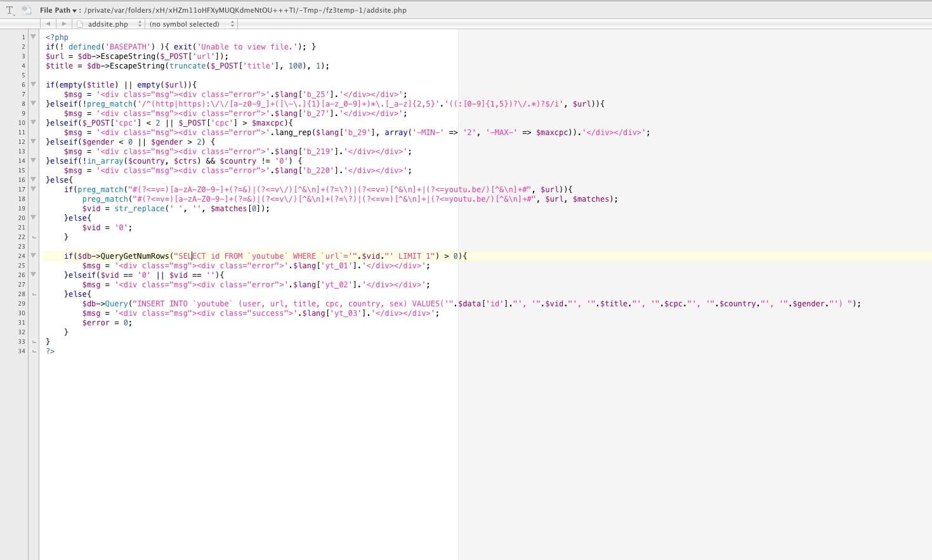This screenshot has width=932, height=560.
Task: Open the Text Options (T) menu icon
Action: click(10, 10)
